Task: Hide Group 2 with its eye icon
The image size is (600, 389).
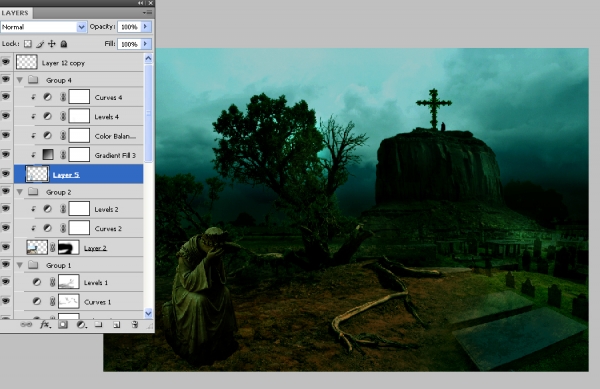Action: (x=6, y=191)
